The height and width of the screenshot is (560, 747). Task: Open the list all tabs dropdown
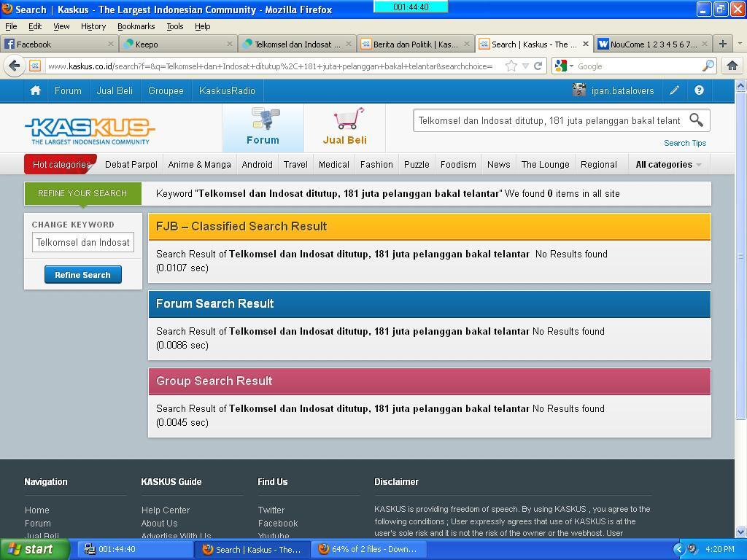tap(740, 44)
